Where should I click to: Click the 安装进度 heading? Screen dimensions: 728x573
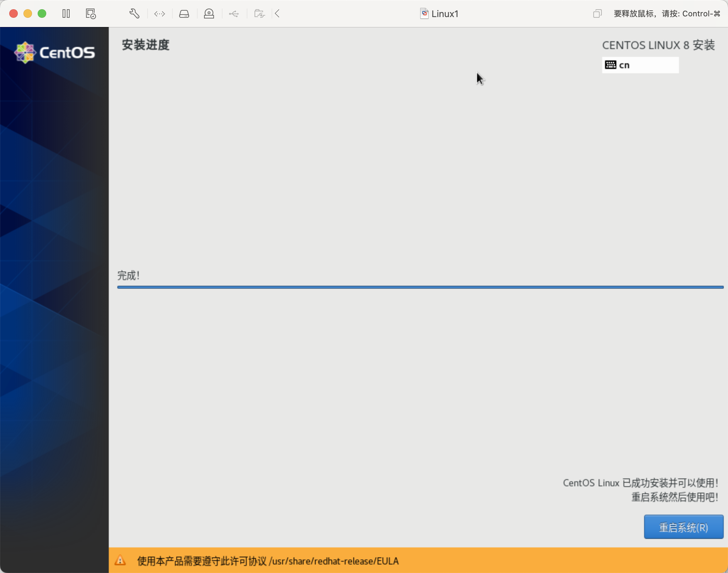(145, 45)
